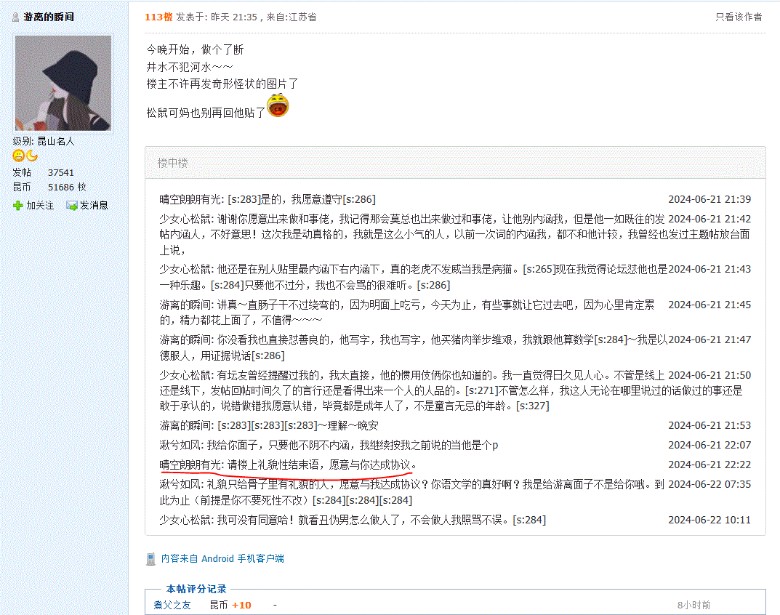Click 少女心松鼠 name at 21:42 reply
Screen dimensions: 780x615
point(187,219)
